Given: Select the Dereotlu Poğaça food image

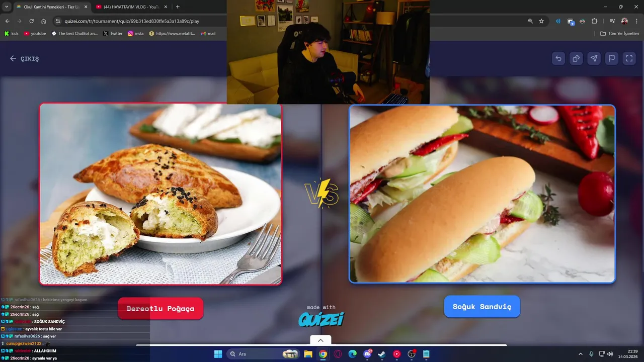Looking at the screenshot, I should (160, 194).
